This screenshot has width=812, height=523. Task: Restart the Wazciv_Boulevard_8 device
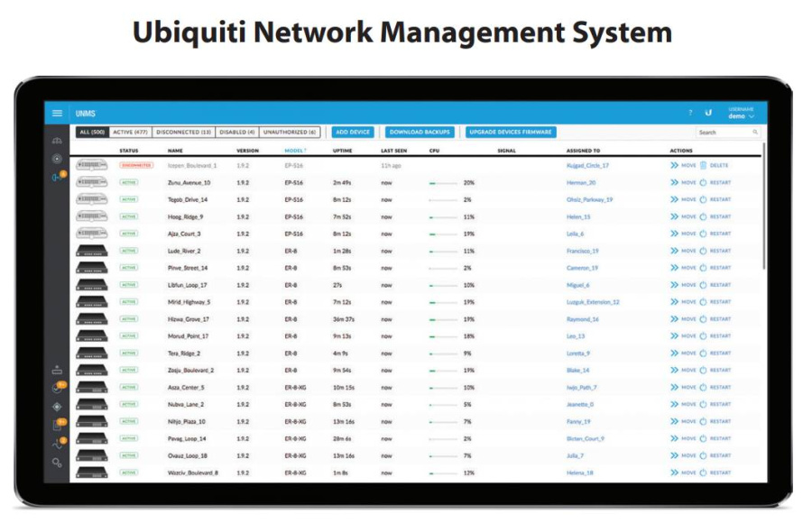coord(715,473)
